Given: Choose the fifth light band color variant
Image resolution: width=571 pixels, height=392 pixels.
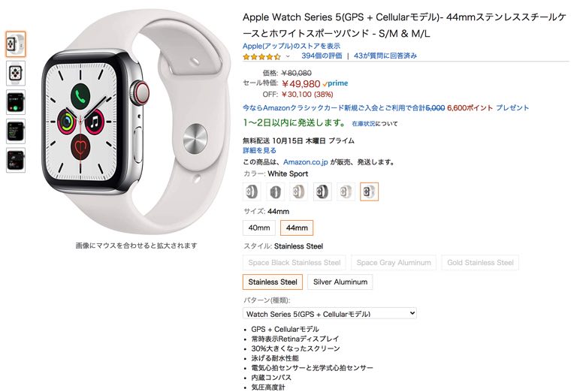Looking at the screenshot, I should pyautogui.click(x=346, y=191).
